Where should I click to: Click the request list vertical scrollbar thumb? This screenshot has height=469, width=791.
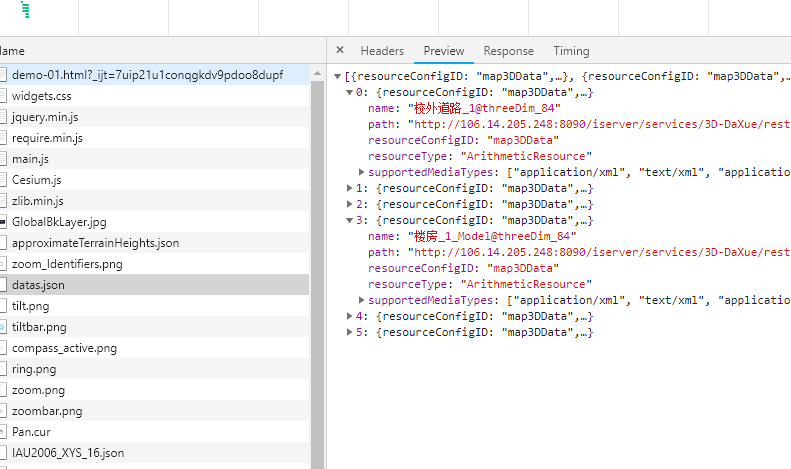coord(317,275)
